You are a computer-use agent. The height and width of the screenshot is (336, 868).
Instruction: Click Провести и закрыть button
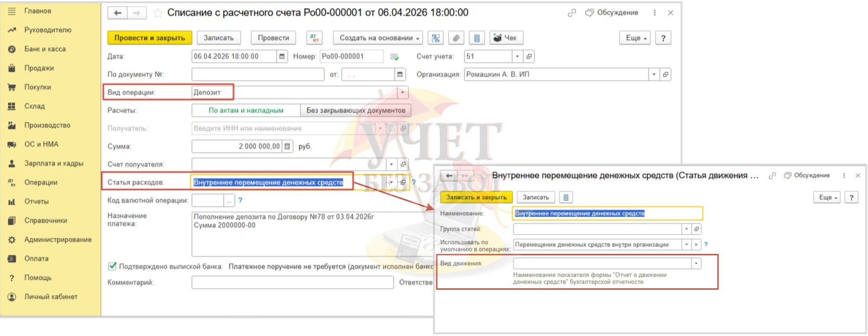click(x=150, y=38)
